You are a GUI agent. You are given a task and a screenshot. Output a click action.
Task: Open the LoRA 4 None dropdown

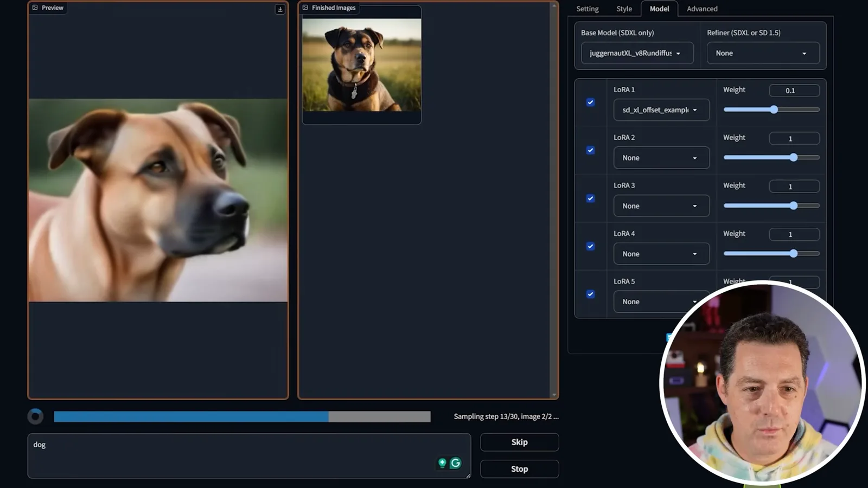[661, 254]
